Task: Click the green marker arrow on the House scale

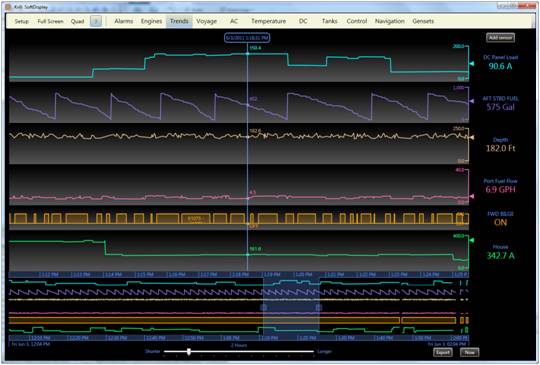Action: click(x=472, y=240)
